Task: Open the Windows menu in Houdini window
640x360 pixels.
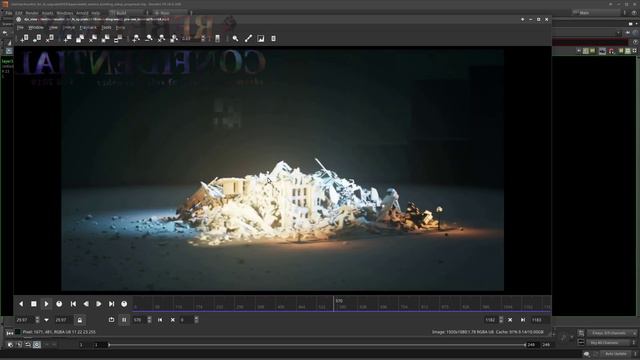Action: pyautogui.click(x=64, y=13)
